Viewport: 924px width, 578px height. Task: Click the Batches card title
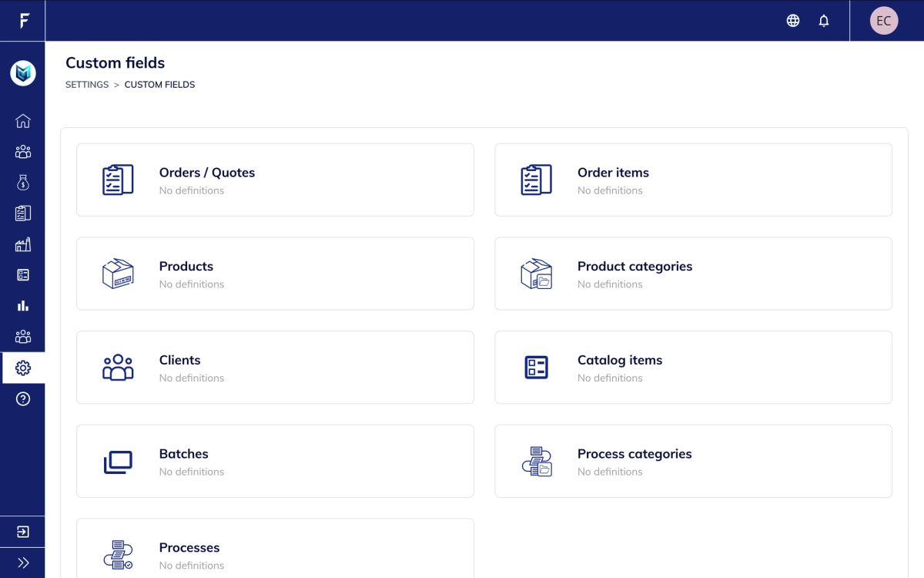(184, 454)
